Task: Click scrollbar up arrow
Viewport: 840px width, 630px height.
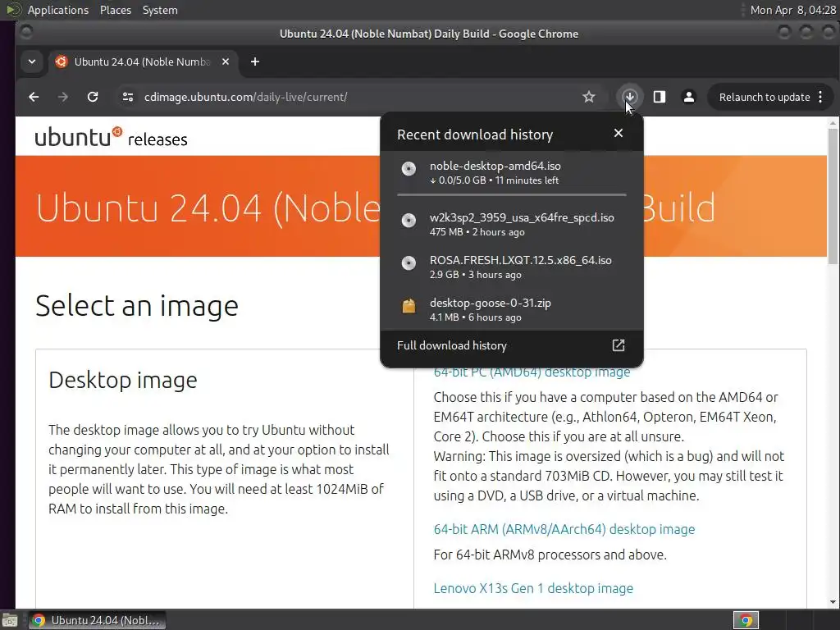Action: tap(833, 123)
